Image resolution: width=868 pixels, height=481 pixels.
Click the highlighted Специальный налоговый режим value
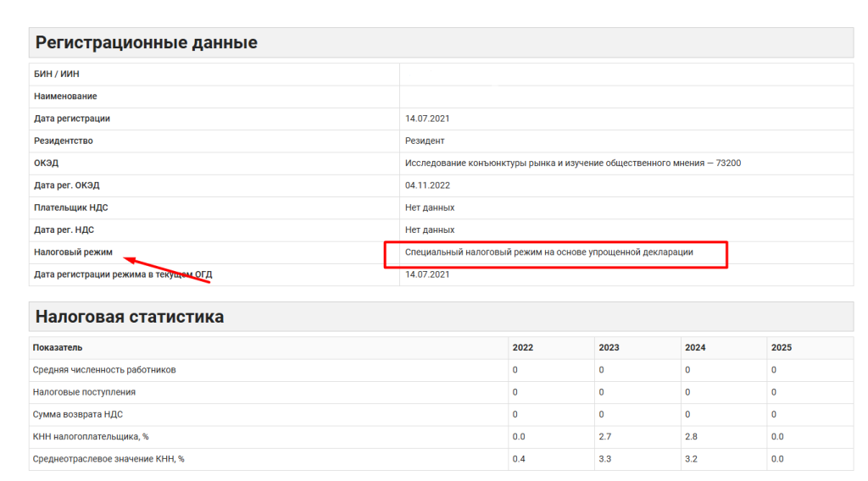[548, 252]
